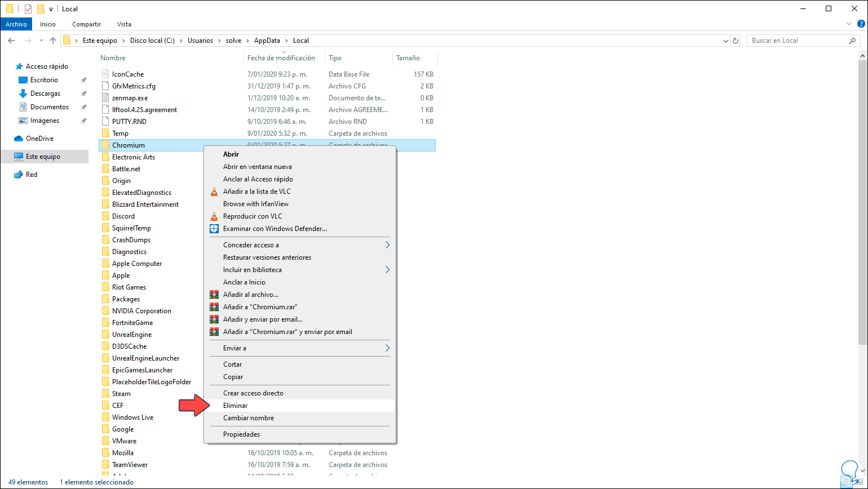868x489 pixels.
Task: Click the IconCache file icon
Action: pos(105,74)
